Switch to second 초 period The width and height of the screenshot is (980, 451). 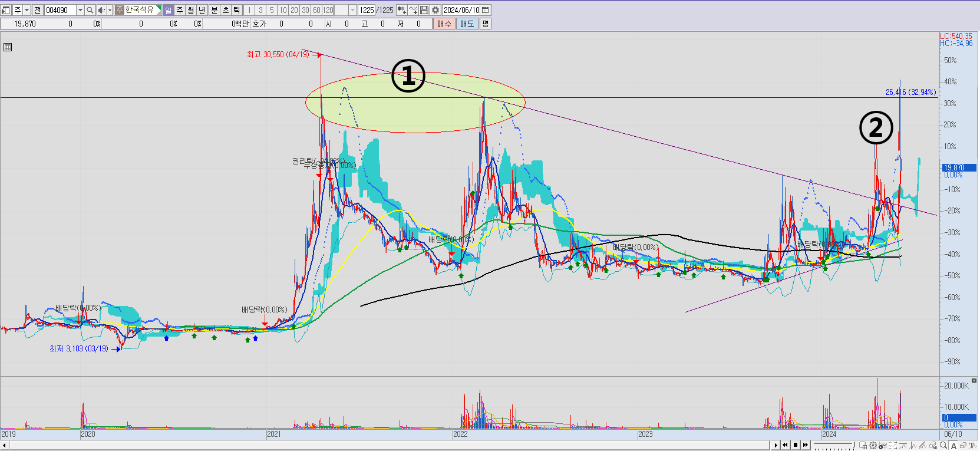[225, 10]
